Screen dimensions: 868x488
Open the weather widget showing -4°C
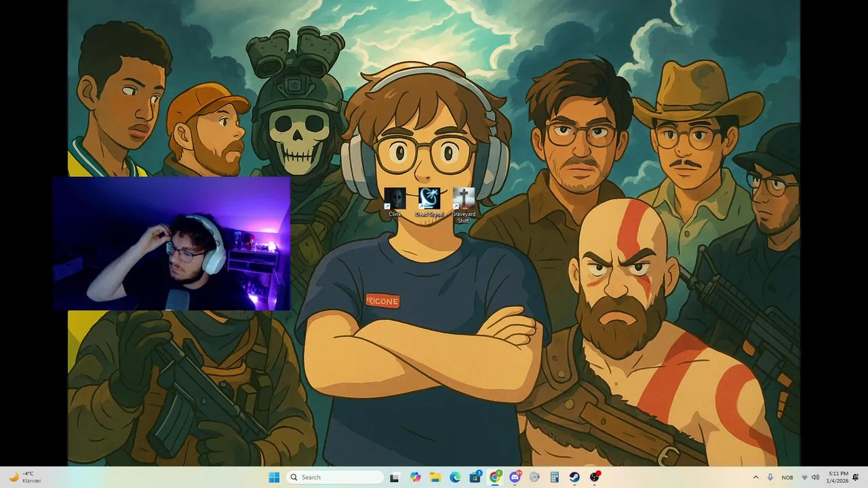coord(24,477)
